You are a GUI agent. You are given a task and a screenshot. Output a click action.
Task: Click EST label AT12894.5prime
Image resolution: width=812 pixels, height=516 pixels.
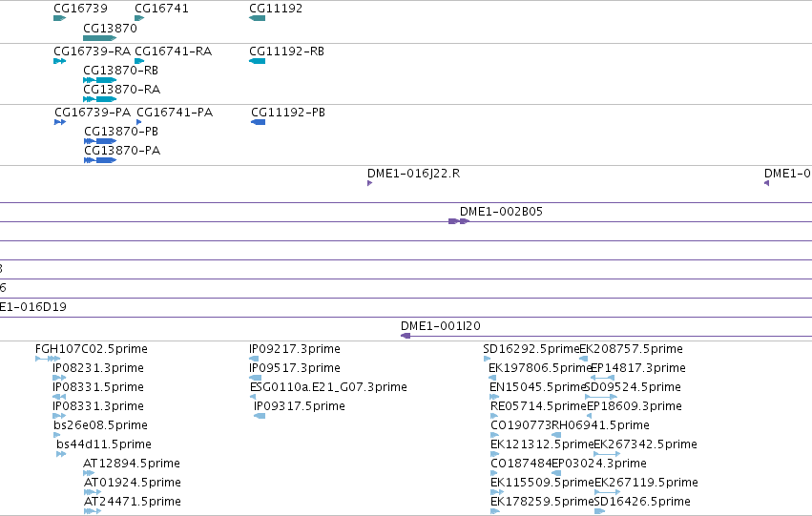pyautogui.click(x=132, y=464)
